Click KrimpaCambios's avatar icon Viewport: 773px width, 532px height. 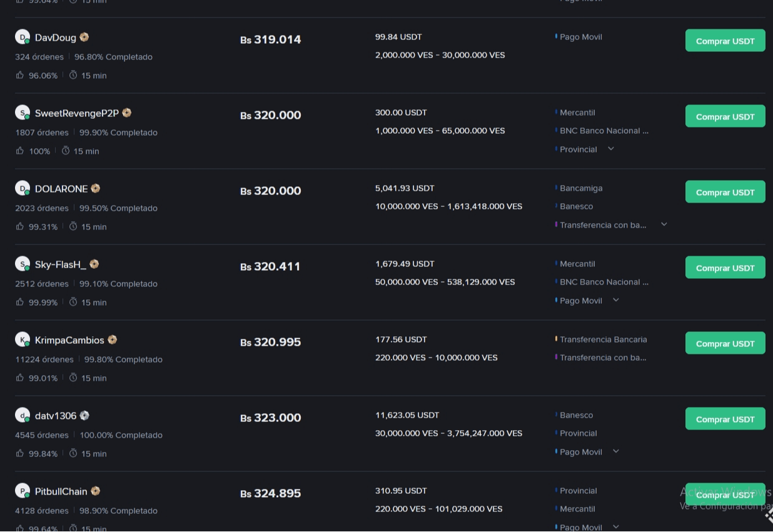(x=23, y=339)
